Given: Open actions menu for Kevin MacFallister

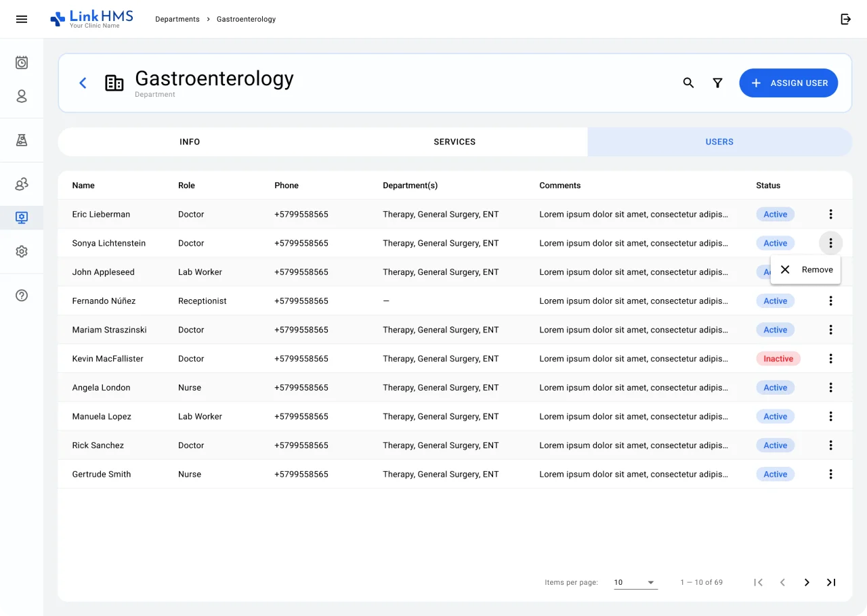Looking at the screenshot, I should [x=830, y=359].
